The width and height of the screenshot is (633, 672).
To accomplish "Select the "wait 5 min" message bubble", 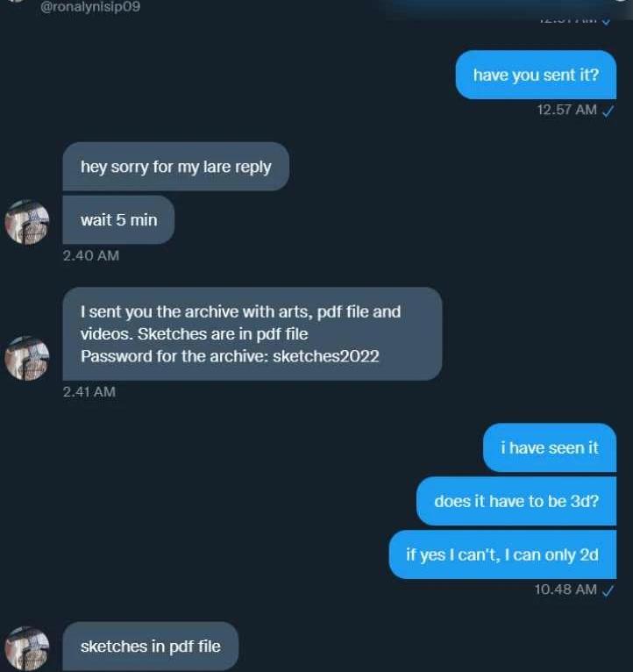I will tap(118, 219).
